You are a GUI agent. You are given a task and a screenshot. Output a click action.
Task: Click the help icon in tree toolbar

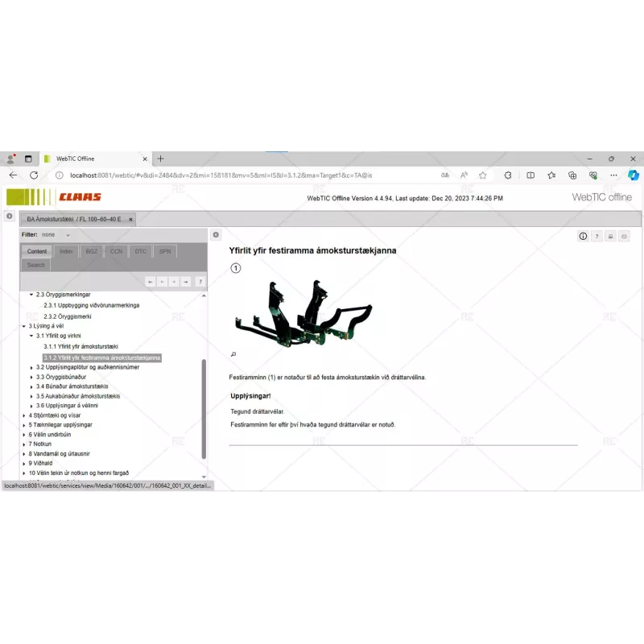(200, 282)
